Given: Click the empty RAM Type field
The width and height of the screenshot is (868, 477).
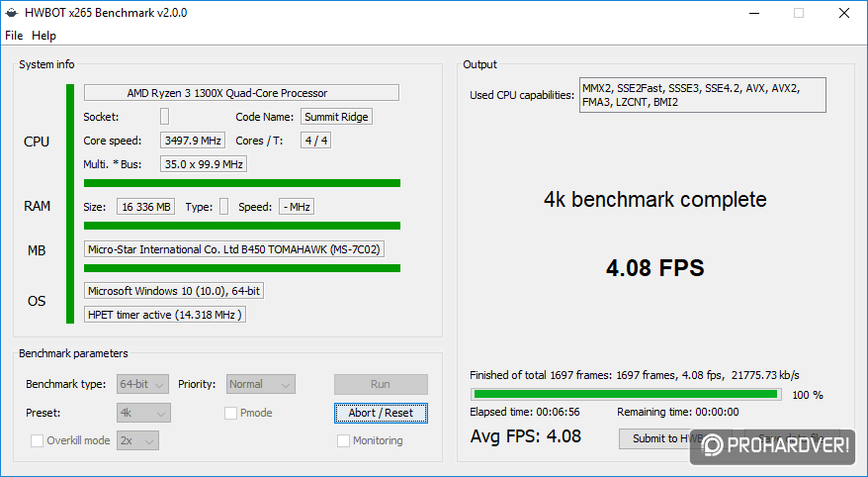Looking at the screenshot, I should [223, 207].
